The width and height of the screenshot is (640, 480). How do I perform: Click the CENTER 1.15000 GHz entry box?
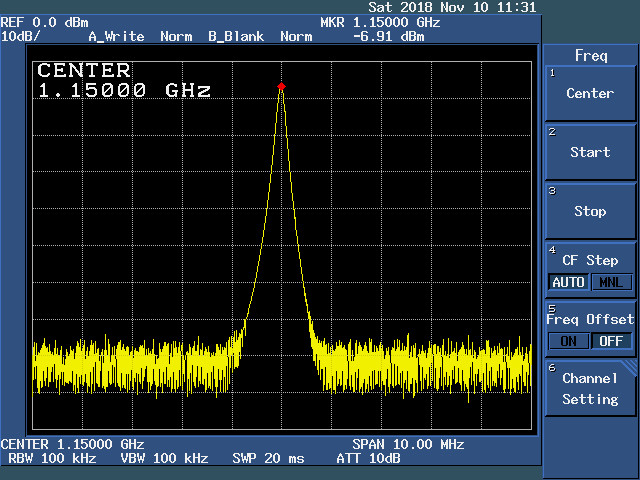pos(124,81)
